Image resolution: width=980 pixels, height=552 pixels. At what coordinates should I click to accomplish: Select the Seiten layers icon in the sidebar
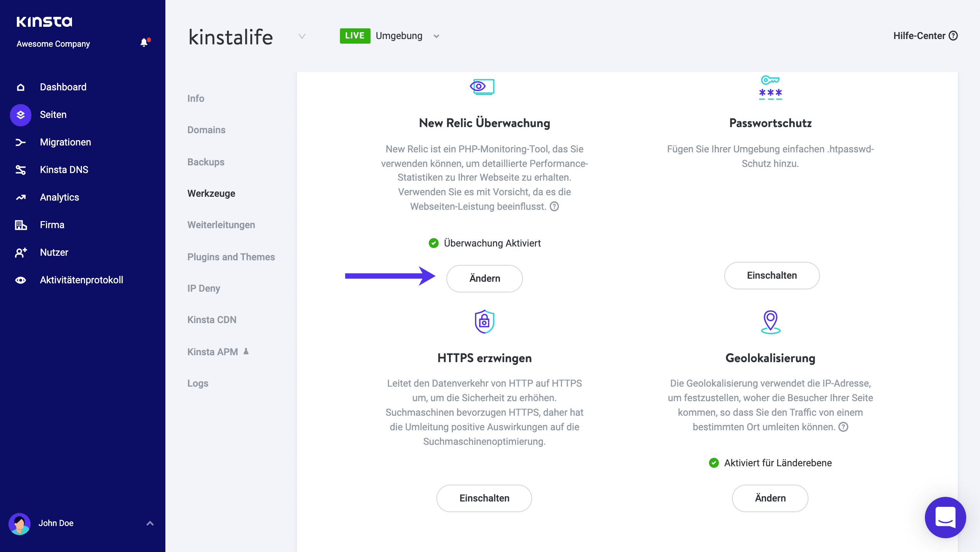click(20, 114)
